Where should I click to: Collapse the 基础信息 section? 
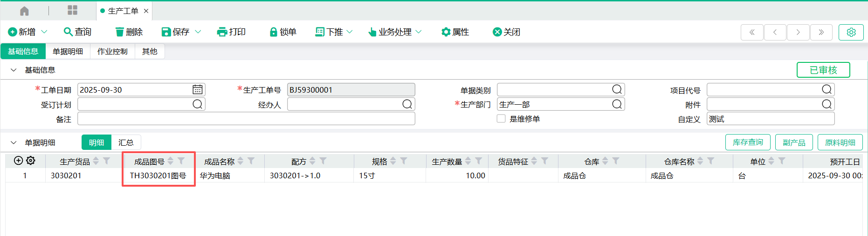(14, 70)
